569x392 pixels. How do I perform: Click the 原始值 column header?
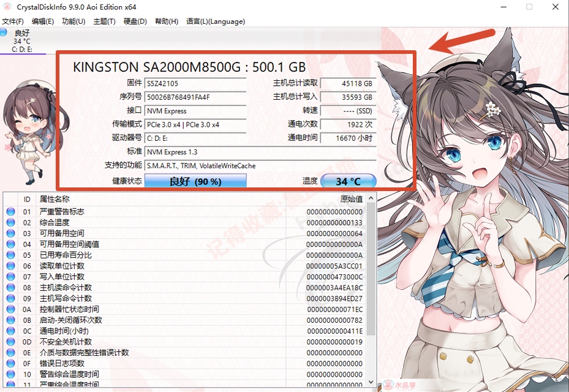[x=326, y=199]
